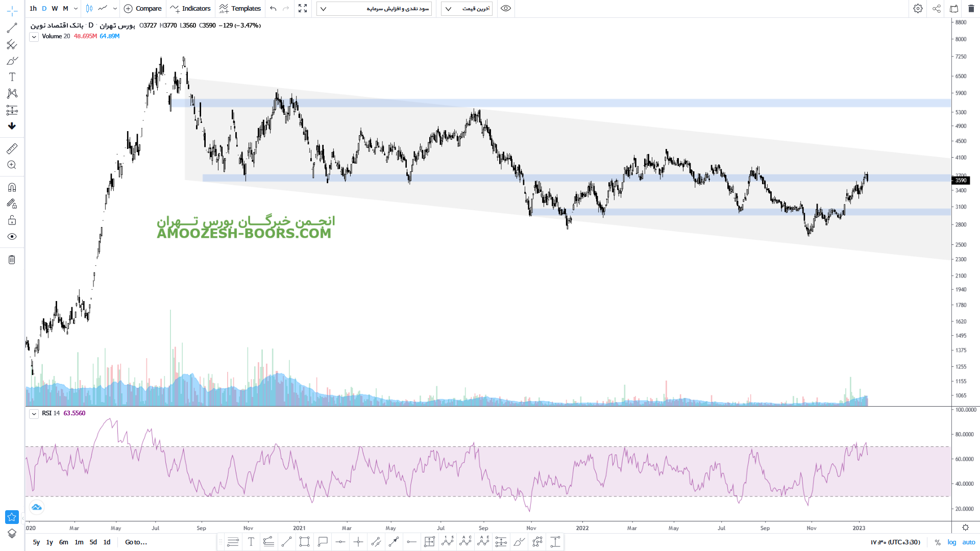Toggle the log scale option
Viewport: 980px width, 551px height.
tap(951, 542)
